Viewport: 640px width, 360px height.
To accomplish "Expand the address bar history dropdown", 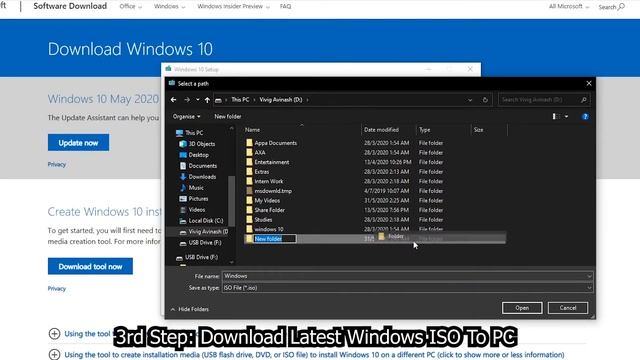I will pos(470,100).
